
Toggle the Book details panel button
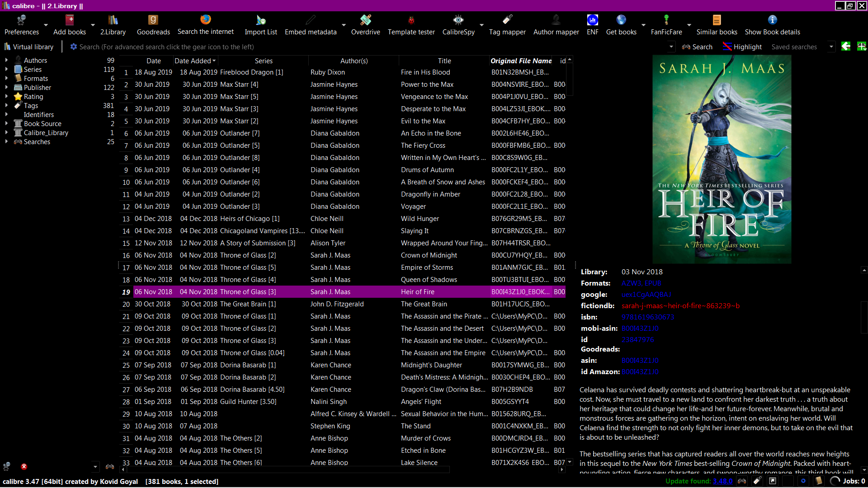pos(818,481)
